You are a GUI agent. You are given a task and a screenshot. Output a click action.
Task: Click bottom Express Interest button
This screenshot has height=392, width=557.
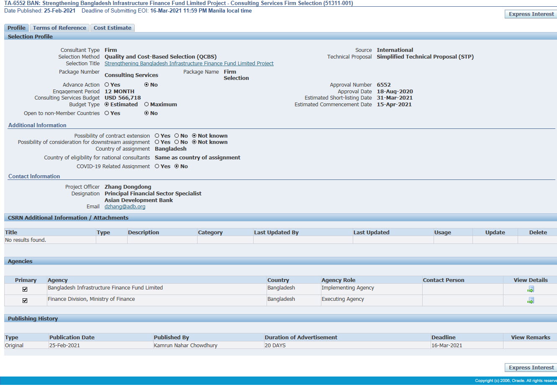click(x=531, y=367)
